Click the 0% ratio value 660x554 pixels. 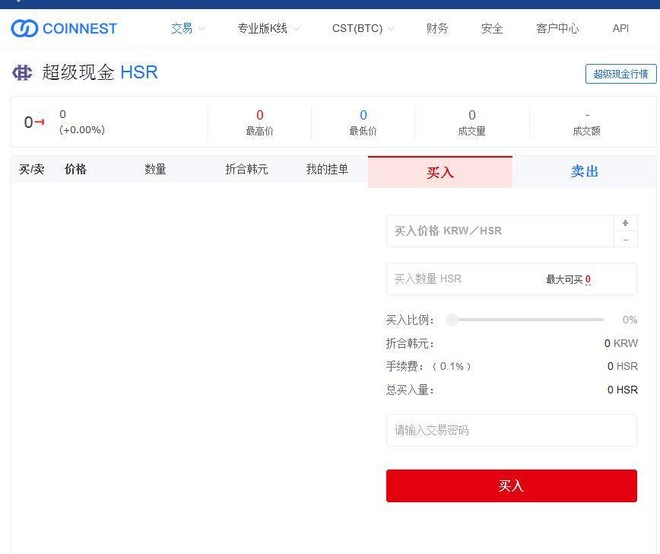tap(630, 320)
